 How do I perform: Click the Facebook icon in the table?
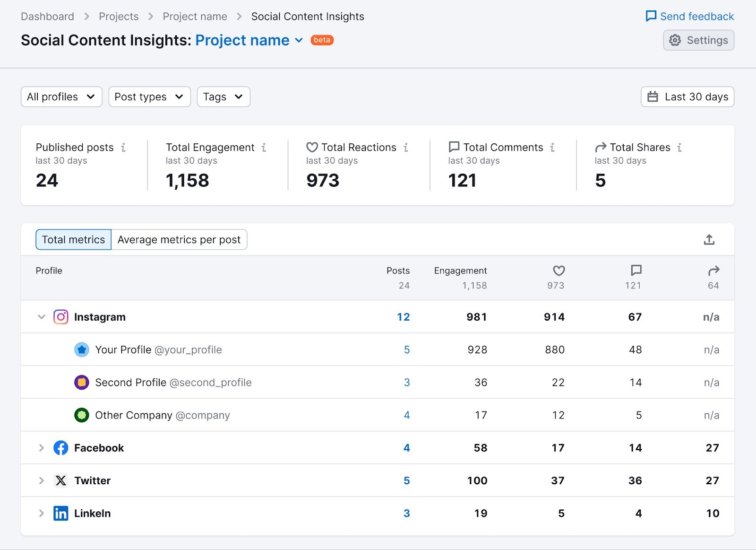tap(60, 448)
